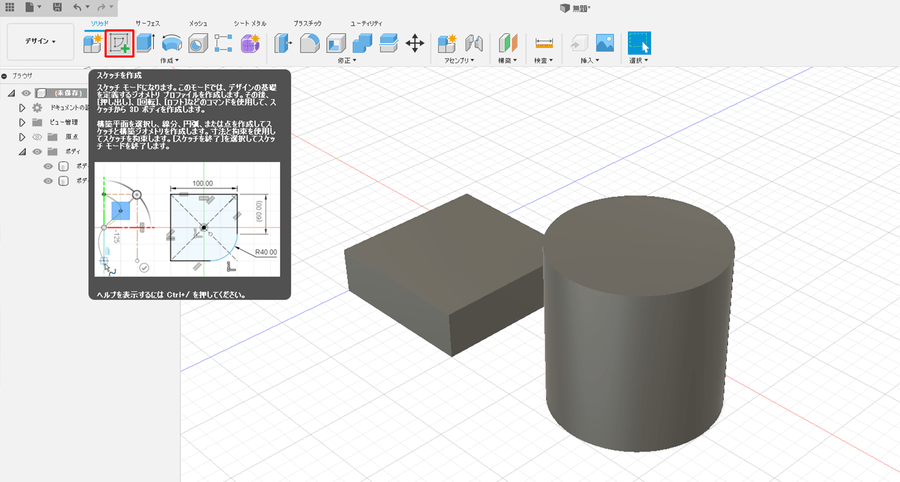Select the Shell tool

coord(336,43)
